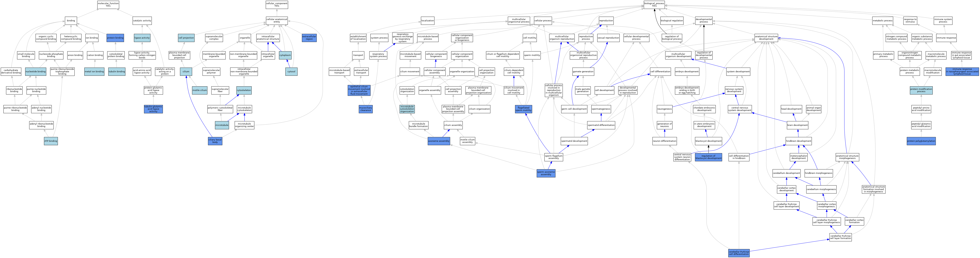Select 'cerebellar Purkinje cell differentiation' node
Viewport: 980px width, 258px height.
tap(739, 253)
